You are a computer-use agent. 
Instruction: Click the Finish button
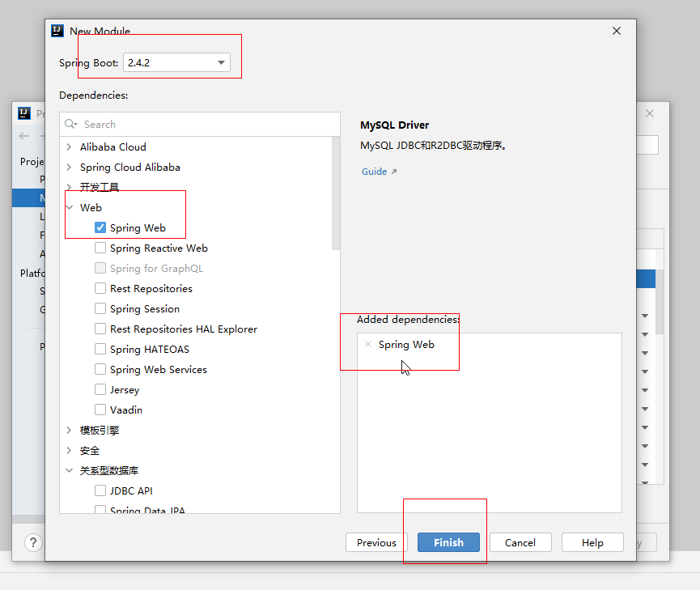tap(448, 542)
